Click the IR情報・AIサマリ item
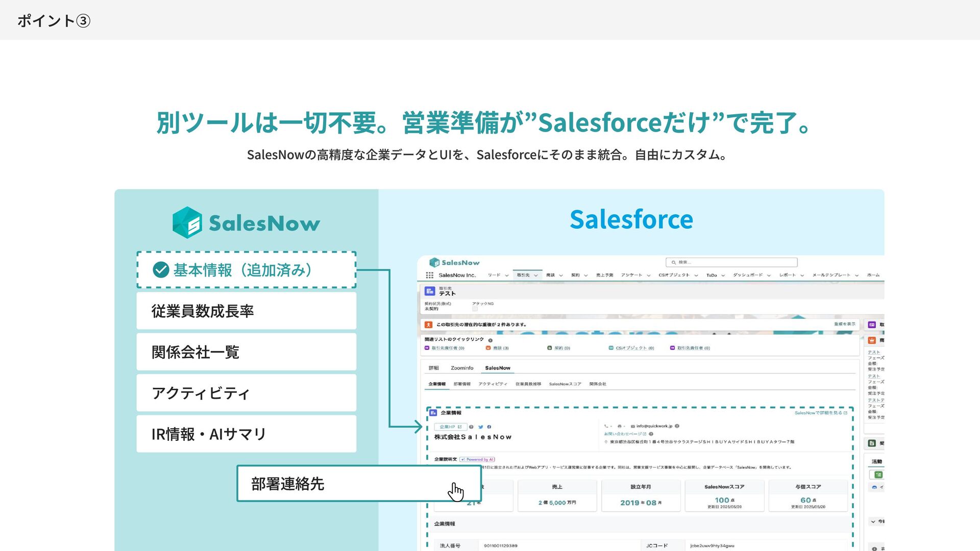The width and height of the screenshot is (980, 551). [x=247, y=434]
